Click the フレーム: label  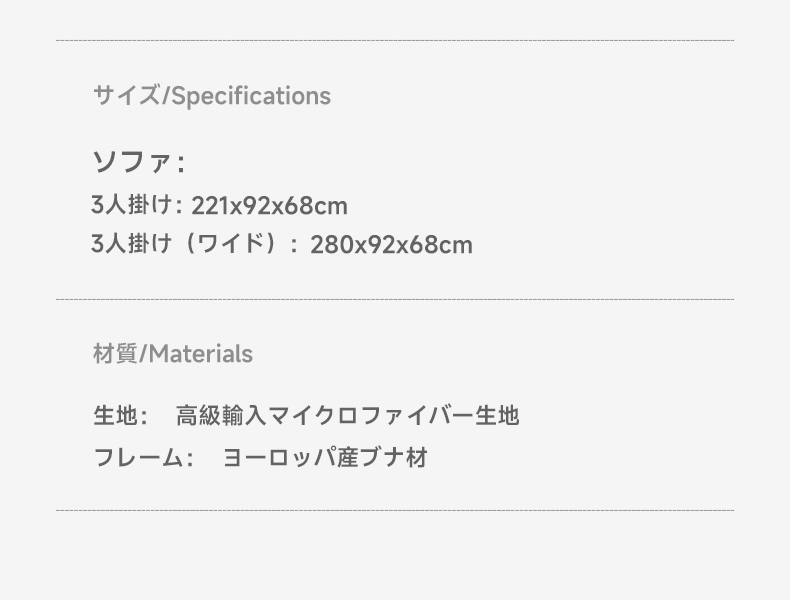pos(144,458)
